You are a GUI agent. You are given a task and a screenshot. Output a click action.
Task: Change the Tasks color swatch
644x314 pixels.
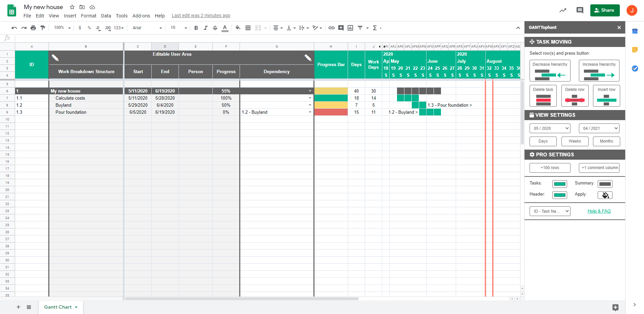click(x=559, y=184)
